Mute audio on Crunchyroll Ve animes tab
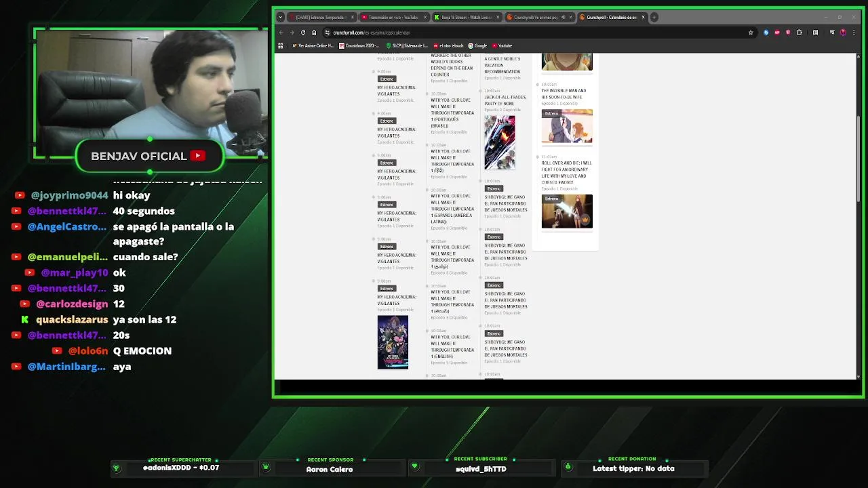This screenshot has height=488, width=868. tap(563, 17)
